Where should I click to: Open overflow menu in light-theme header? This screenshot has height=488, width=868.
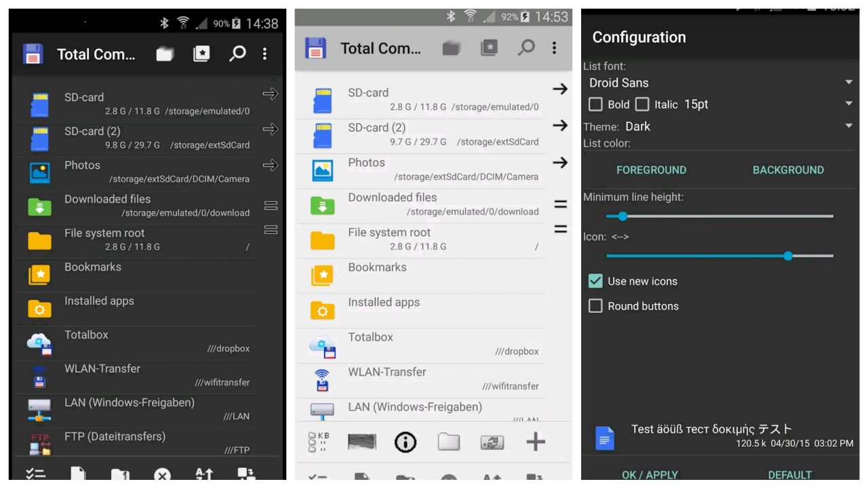(554, 48)
